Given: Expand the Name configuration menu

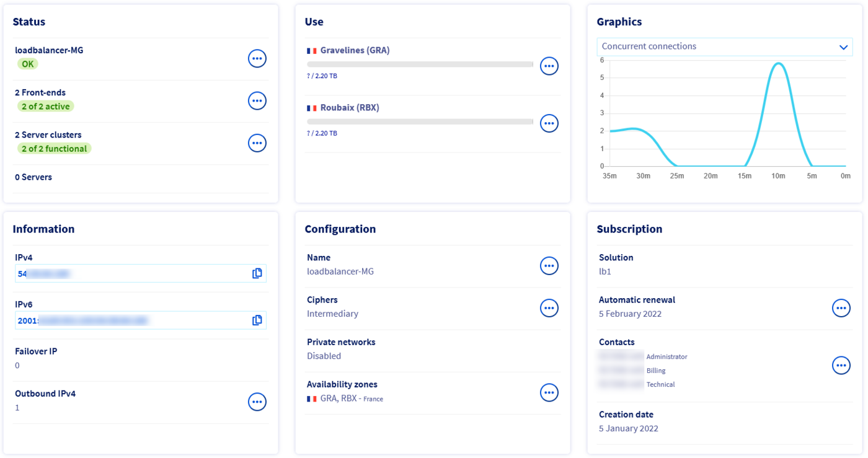Looking at the screenshot, I should click(x=549, y=265).
